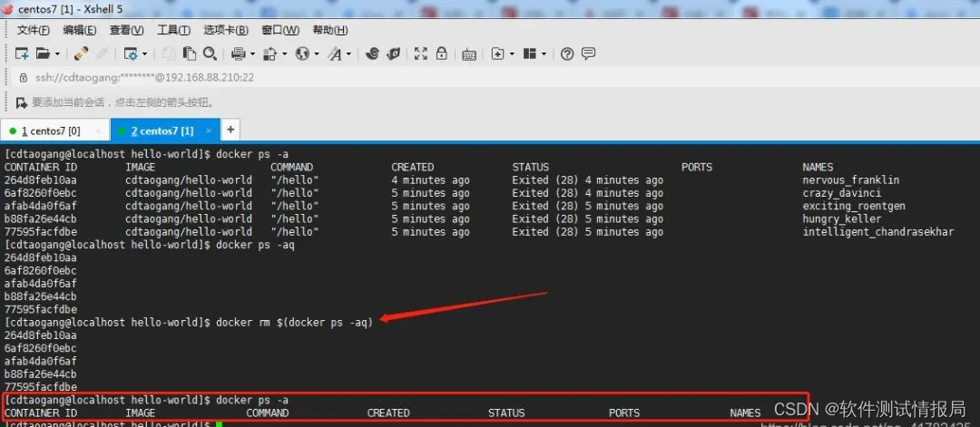
Task: Click the NAMES header in the first table
Action: pos(818,167)
